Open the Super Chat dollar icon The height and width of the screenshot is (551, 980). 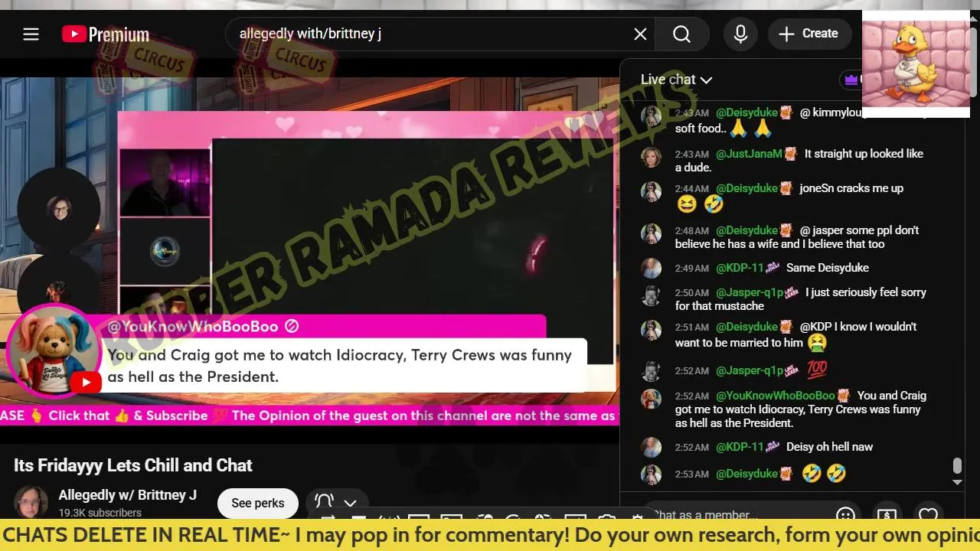pyautogui.click(x=887, y=515)
